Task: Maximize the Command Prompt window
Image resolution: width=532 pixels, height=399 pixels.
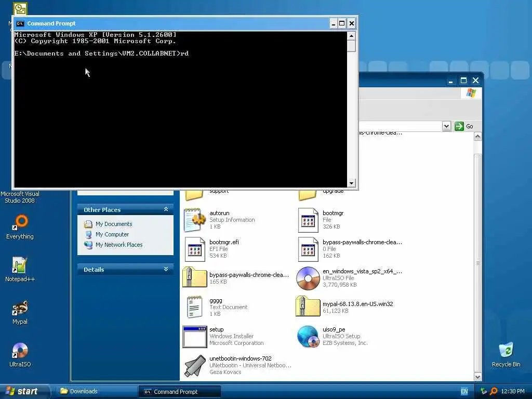Action: click(342, 23)
